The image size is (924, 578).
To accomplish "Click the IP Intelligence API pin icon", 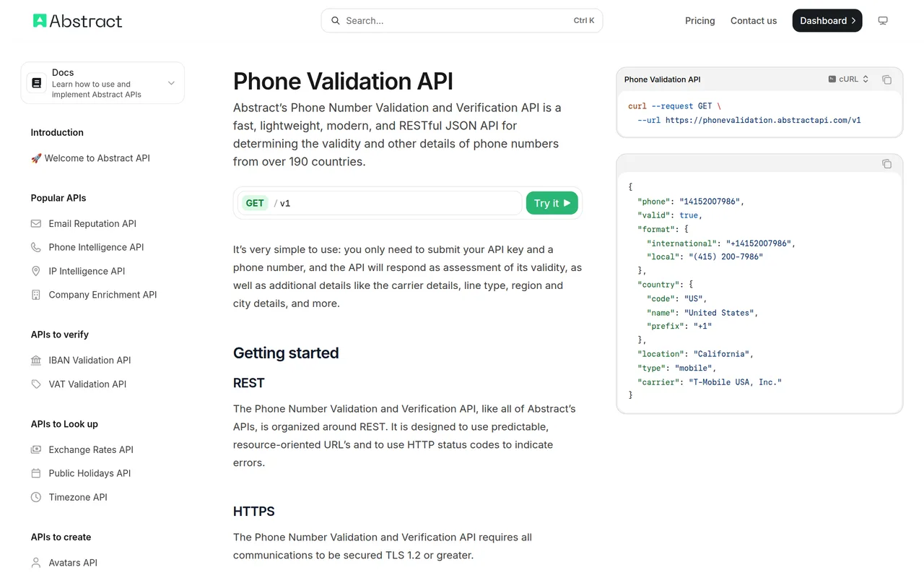I will click(36, 271).
